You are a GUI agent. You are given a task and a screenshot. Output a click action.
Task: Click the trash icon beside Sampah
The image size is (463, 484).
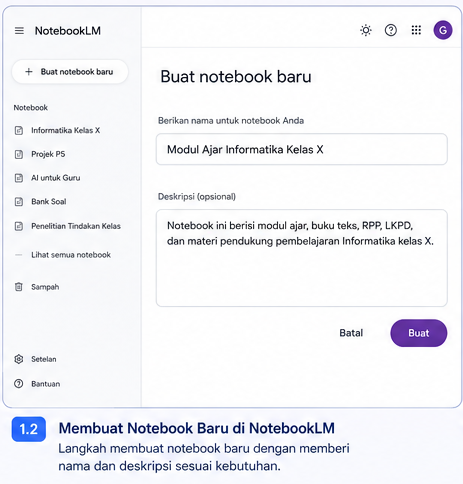pos(19,287)
